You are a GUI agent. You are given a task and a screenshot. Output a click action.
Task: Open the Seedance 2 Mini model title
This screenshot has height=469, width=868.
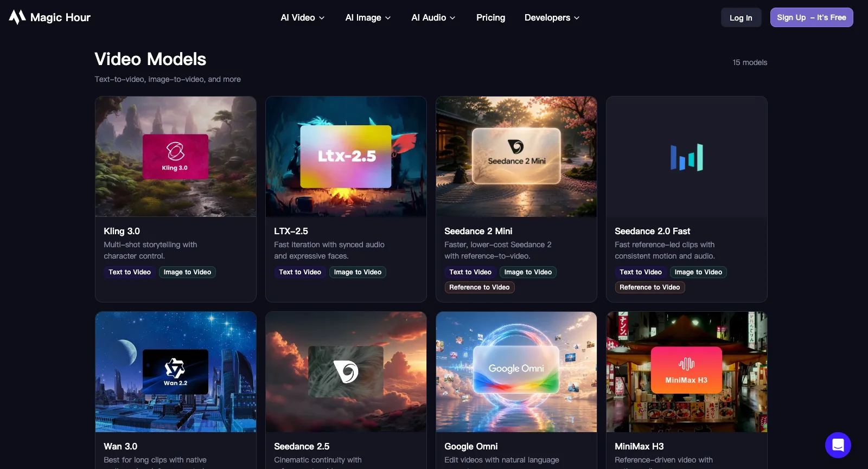(478, 231)
